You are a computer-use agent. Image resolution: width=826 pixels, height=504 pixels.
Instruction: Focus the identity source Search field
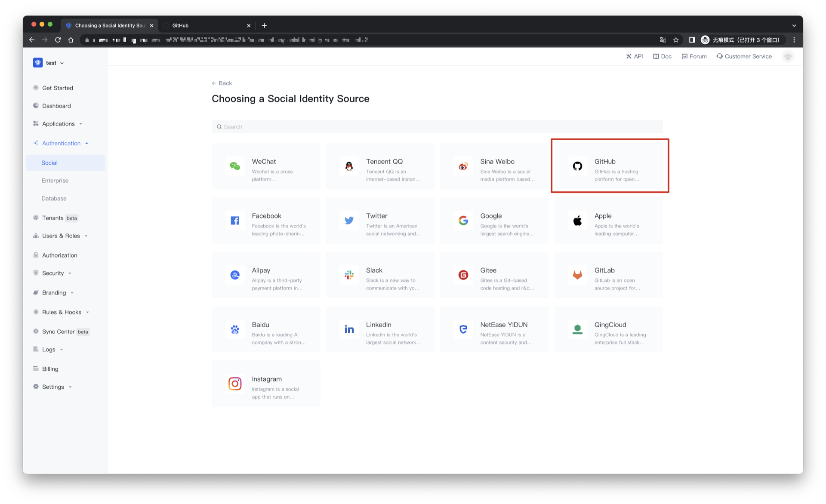point(437,127)
